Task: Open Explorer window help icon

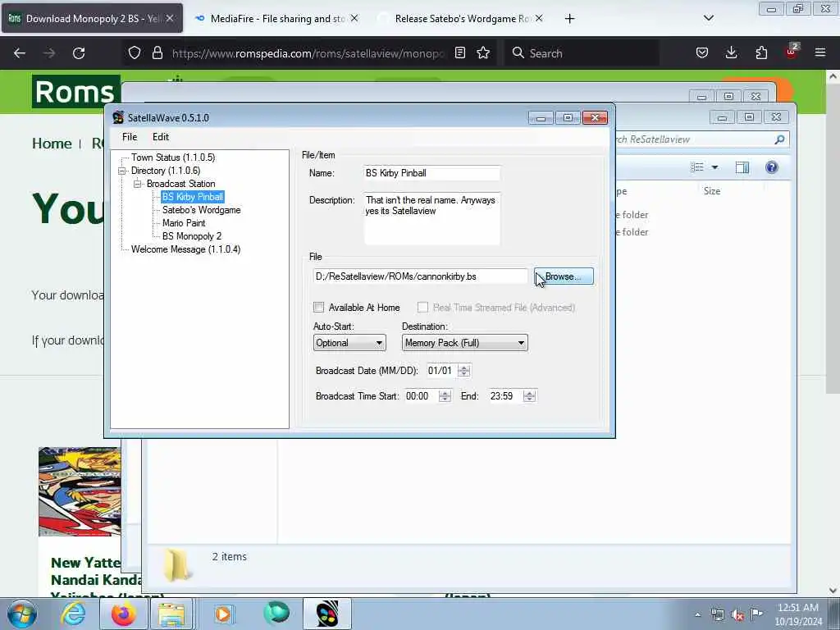Action: pyautogui.click(x=771, y=167)
